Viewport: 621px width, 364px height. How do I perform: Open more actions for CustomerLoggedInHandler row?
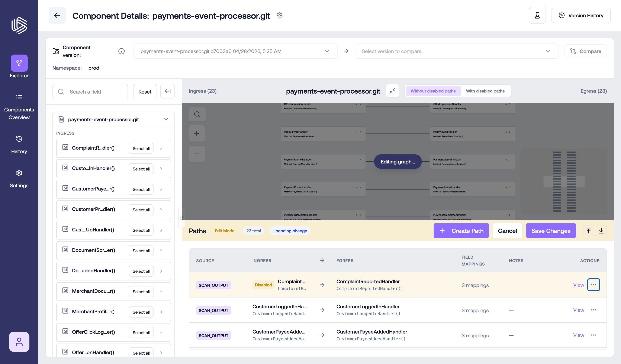[x=593, y=310]
